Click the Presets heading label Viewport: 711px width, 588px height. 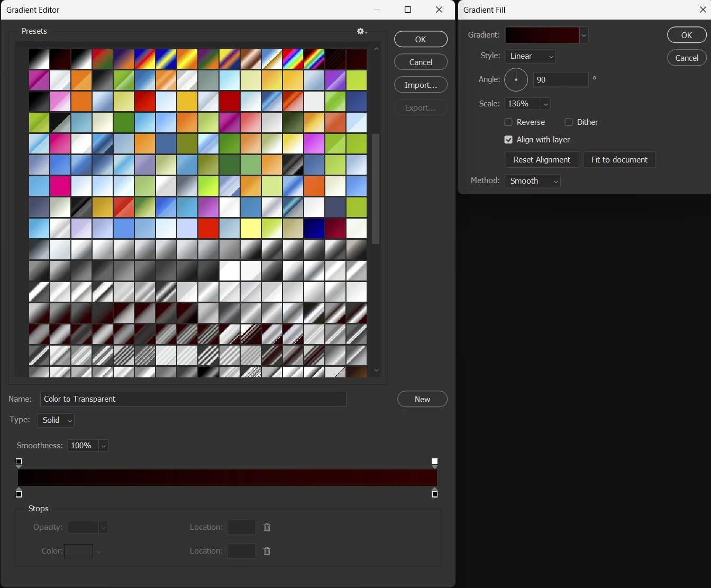[x=34, y=31]
